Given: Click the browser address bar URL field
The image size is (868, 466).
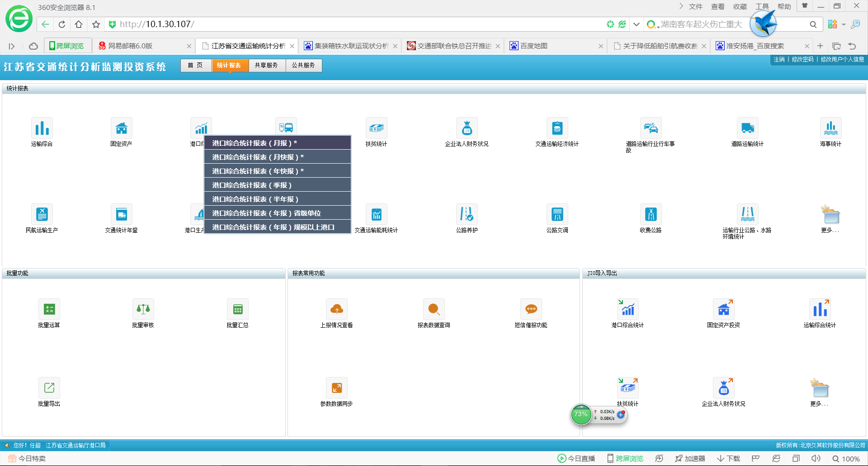Looking at the screenshot, I should tap(353, 24).
